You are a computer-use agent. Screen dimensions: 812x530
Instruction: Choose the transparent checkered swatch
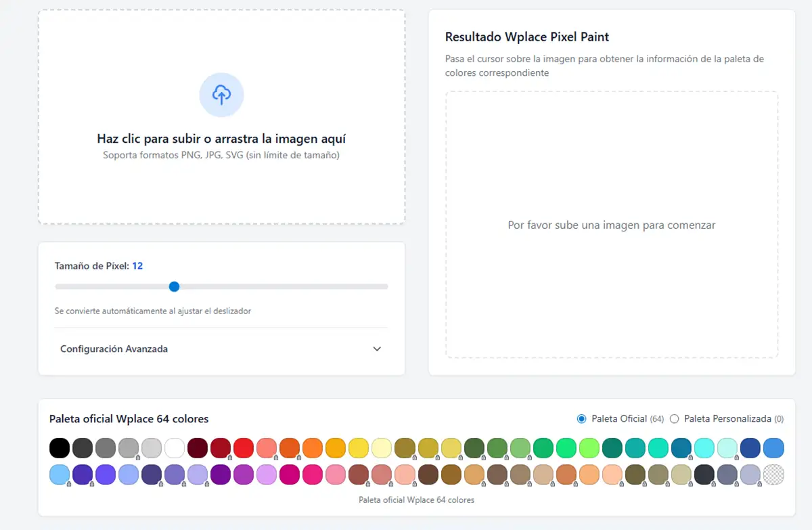pos(773,474)
